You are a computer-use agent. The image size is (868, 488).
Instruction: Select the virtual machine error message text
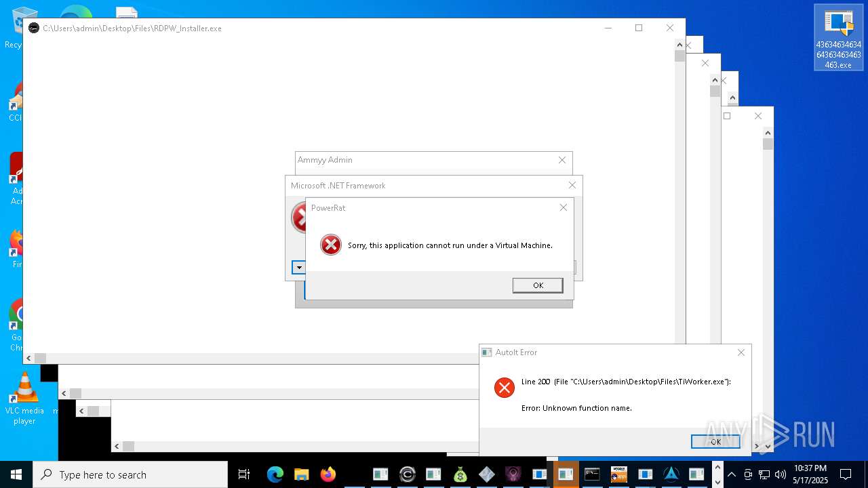point(450,245)
